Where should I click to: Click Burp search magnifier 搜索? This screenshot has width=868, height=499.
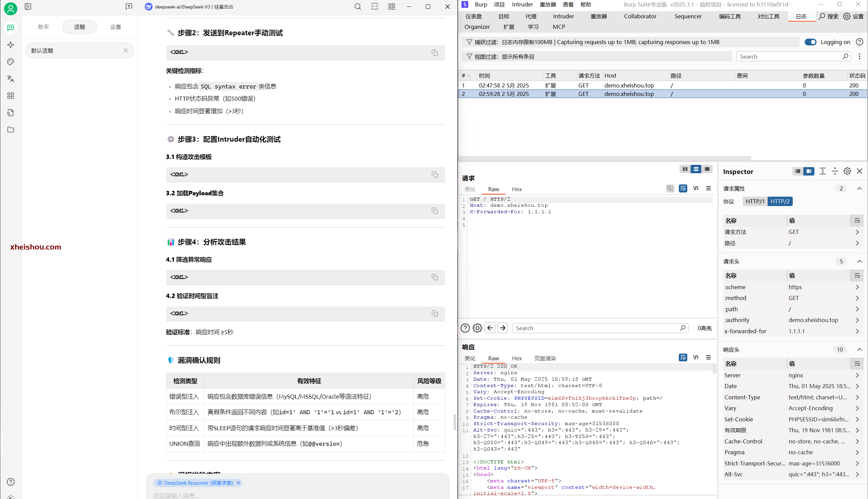828,16
